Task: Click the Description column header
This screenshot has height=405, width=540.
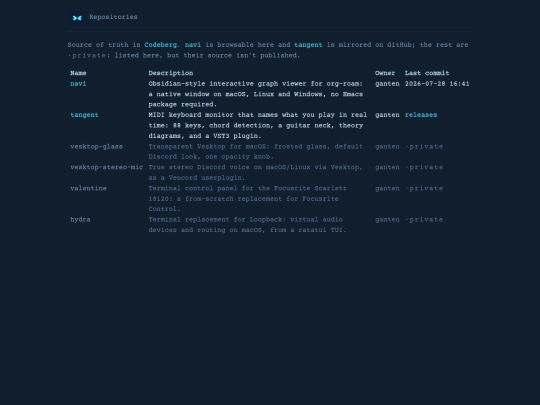Action: pos(171,73)
